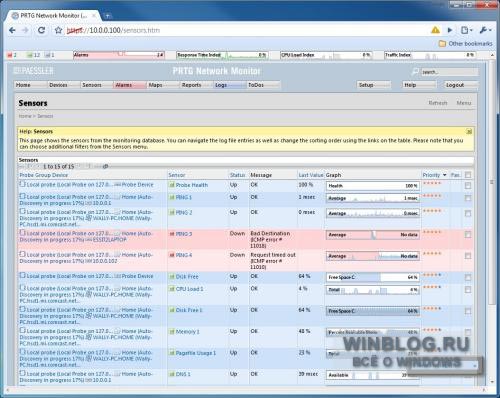The image size is (500, 398).
Task: Click the Pagefile Usage 1 sensor icon
Action: point(172,353)
